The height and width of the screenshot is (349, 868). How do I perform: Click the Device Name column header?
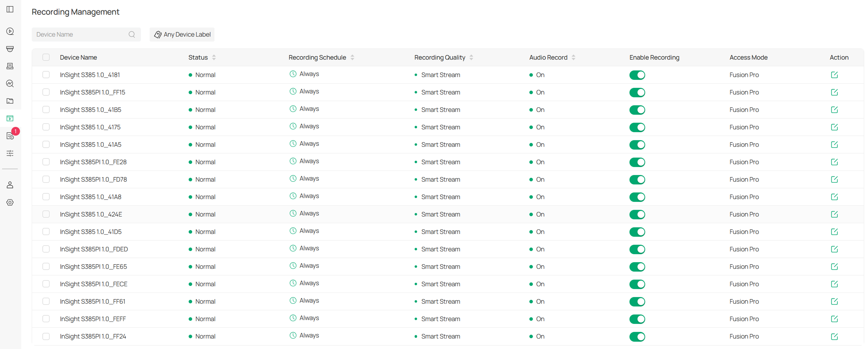point(79,58)
